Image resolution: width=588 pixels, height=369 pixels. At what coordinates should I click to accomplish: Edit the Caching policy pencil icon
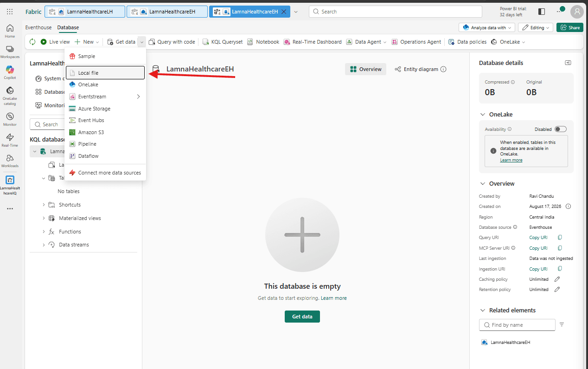pos(557,279)
